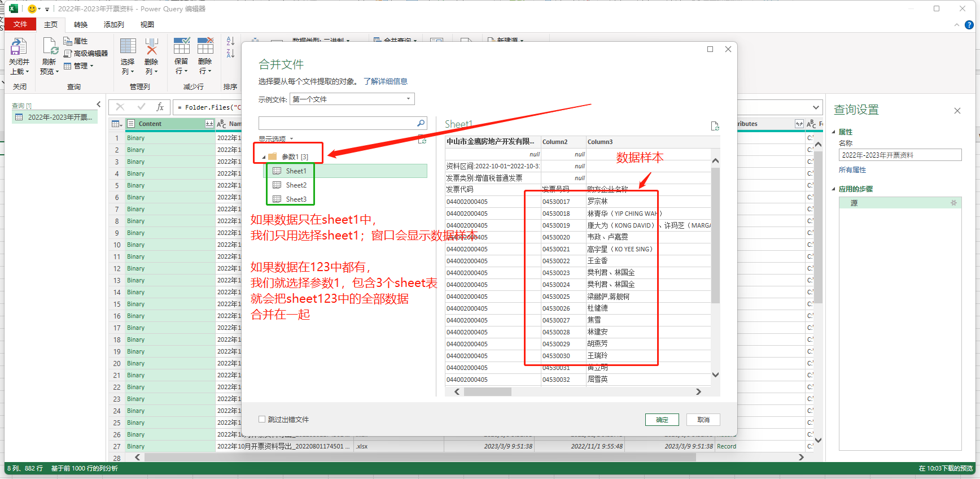
Task: Click the gear icon on the 源 step
Action: pyautogui.click(x=953, y=203)
